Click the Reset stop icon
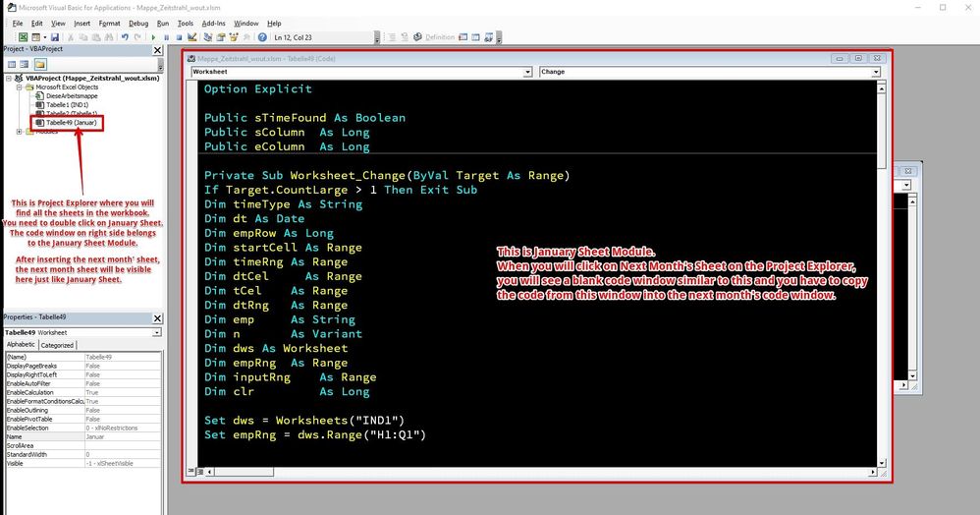The height and width of the screenshot is (515, 980). (179, 37)
